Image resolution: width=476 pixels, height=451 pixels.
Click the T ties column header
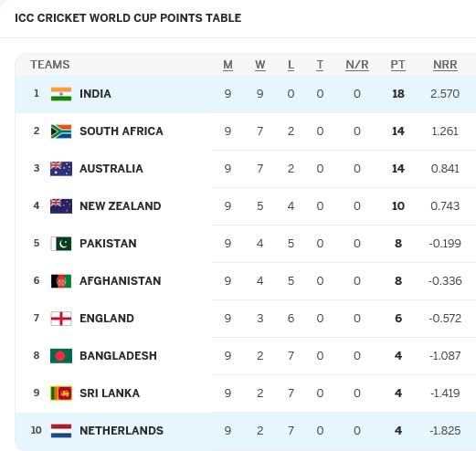click(x=320, y=65)
